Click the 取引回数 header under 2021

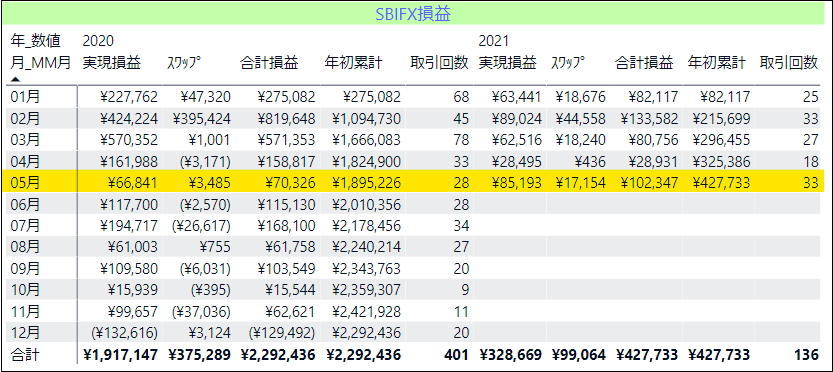(x=789, y=63)
